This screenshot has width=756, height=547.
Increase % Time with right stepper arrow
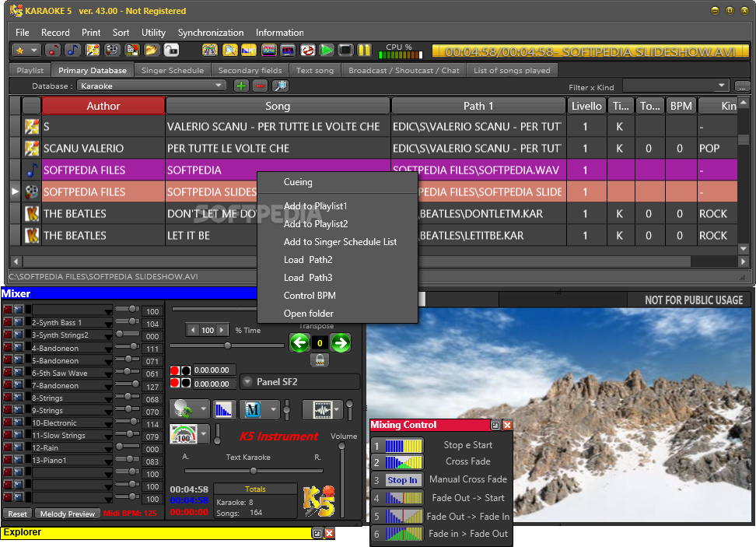(x=222, y=330)
